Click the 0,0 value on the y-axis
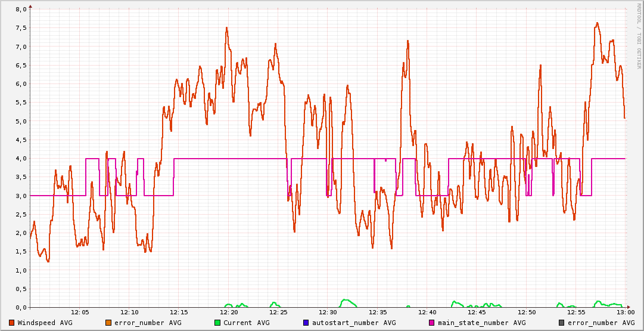Image resolution: width=644 pixels, height=331 pixels. click(21, 307)
